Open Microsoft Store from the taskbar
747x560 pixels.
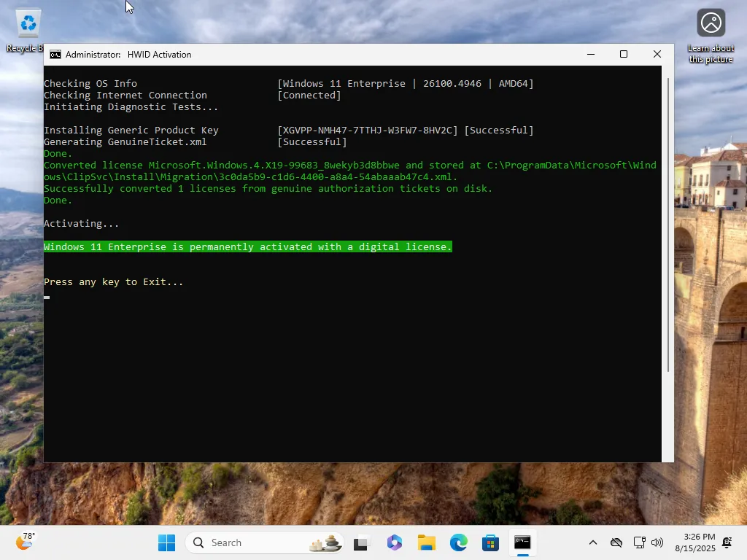[x=490, y=542]
